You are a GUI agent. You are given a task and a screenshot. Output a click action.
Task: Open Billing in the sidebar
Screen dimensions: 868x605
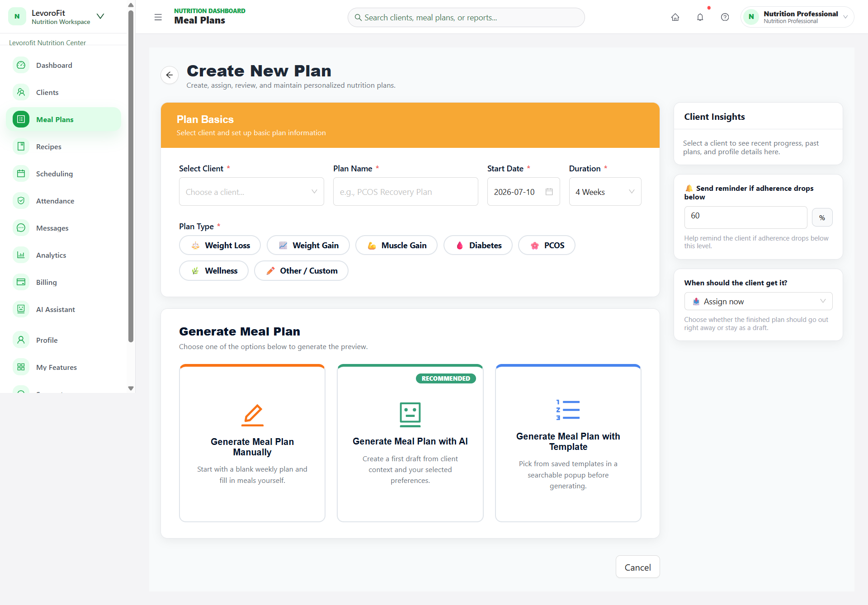point(63,282)
